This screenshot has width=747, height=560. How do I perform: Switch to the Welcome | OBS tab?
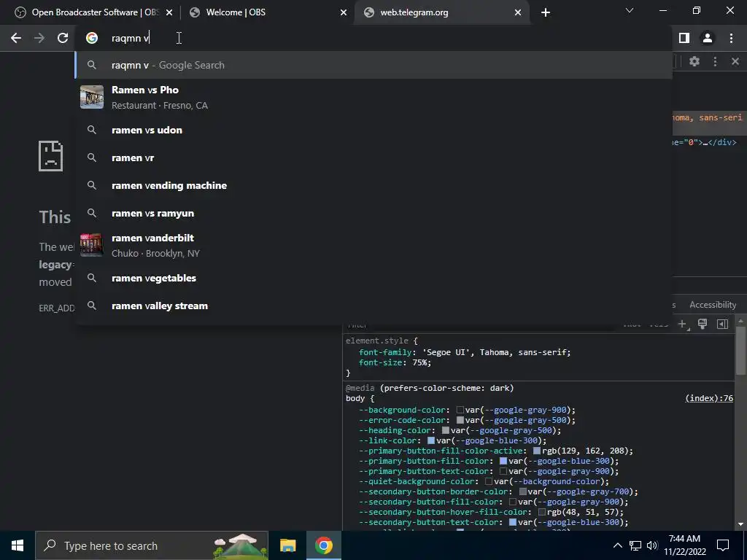pos(267,12)
